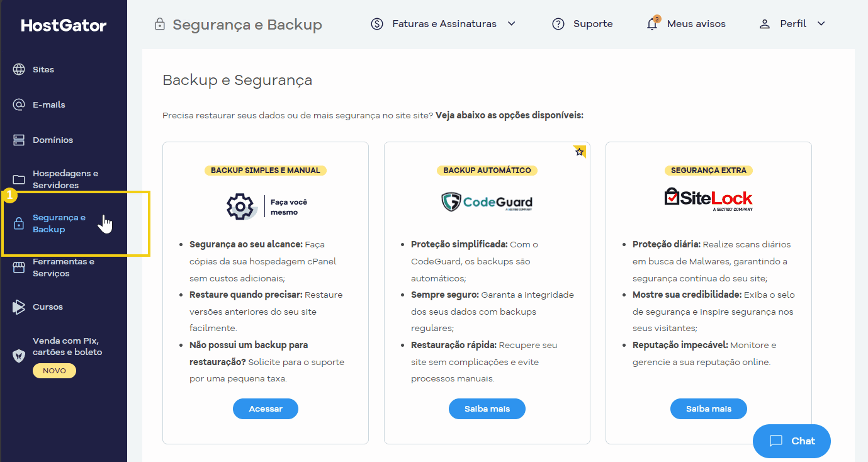The height and width of the screenshot is (462, 868).
Task: Open Ferramentas e Serviços
Action: (x=64, y=268)
